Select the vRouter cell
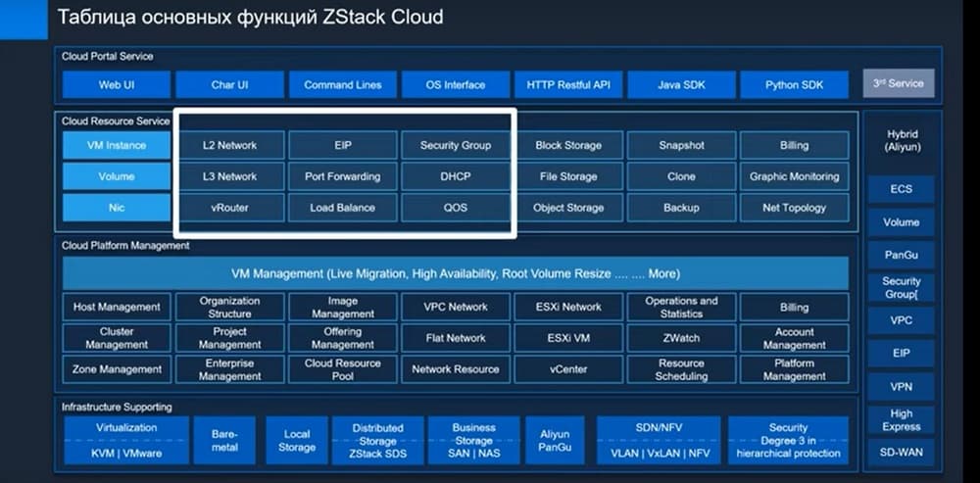The height and width of the screenshot is (483, 980). pos(229,208)
